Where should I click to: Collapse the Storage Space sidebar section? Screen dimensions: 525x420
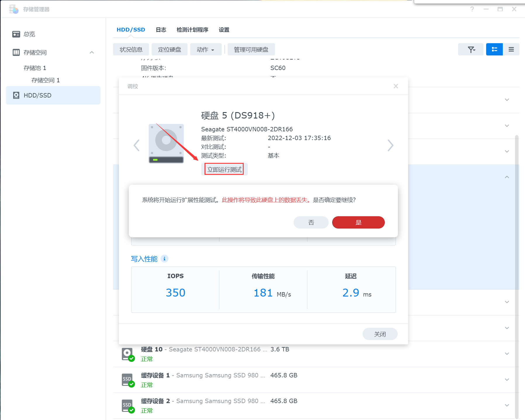pyautogui.click(x=92, y=53)
